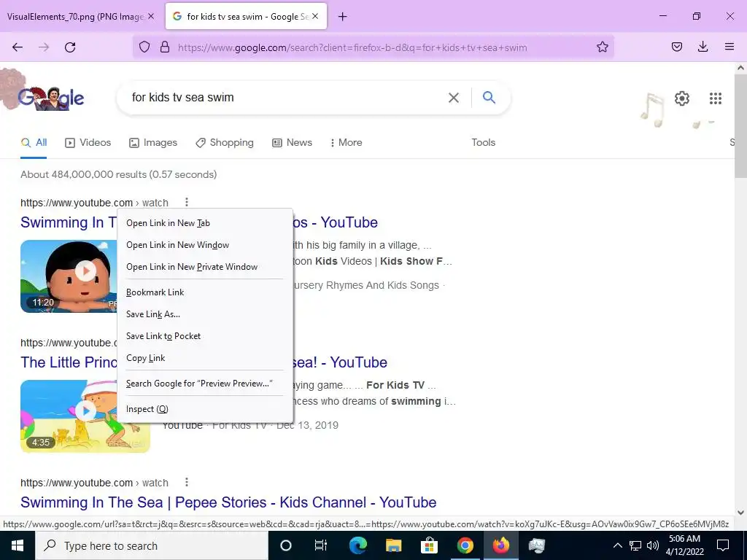The image size is (747, 560).
Task: Switch to the News results tab
Action: pos(292,142)
